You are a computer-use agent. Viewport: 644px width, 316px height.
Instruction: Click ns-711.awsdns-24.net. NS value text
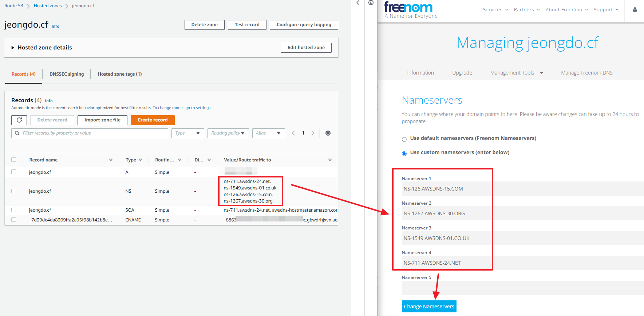point(248,181)
